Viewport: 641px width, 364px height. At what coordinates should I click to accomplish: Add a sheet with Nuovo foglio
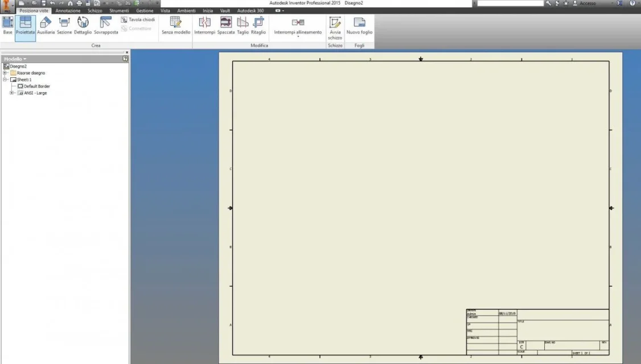359,26
